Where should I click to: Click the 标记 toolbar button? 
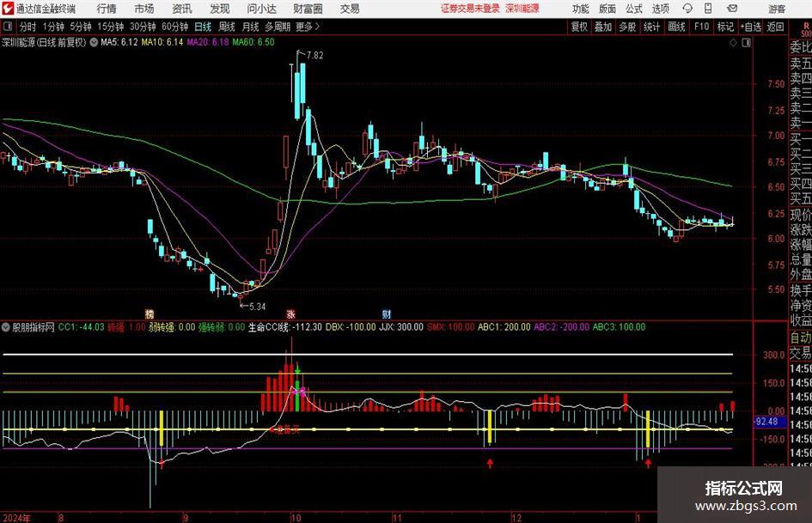coord(725,27)
